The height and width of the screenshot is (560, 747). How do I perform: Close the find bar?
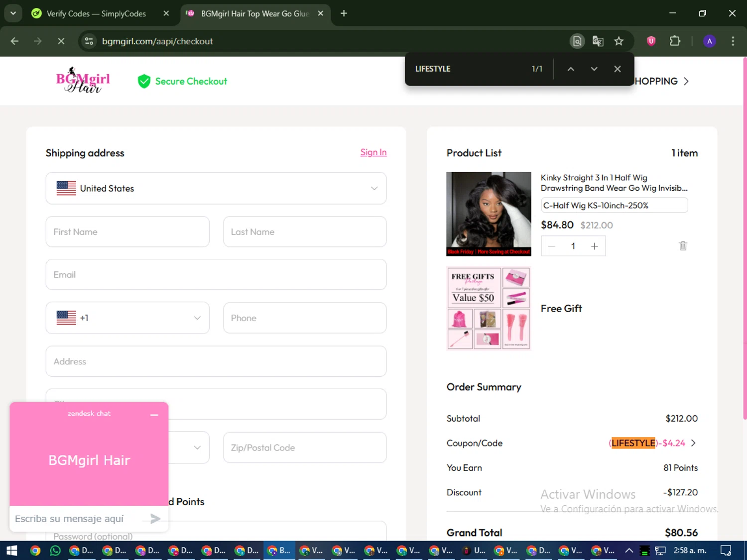click(x=618, y=69)
